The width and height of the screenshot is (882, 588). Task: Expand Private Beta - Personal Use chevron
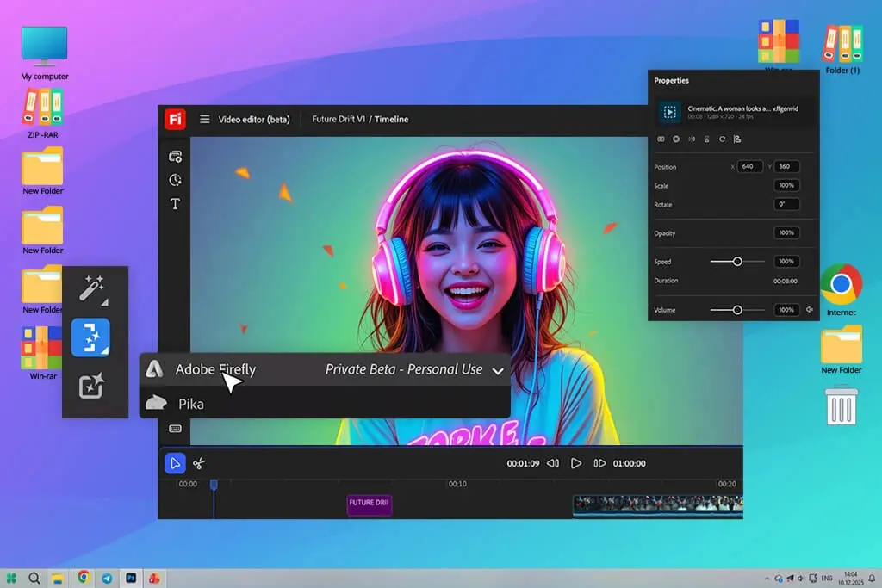tap(498, 371)
